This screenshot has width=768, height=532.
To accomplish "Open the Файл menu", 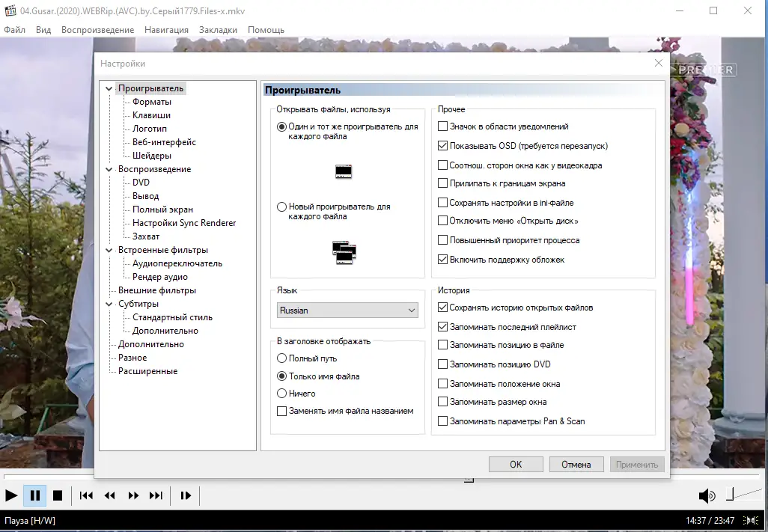I will click(x=15, y=30).
